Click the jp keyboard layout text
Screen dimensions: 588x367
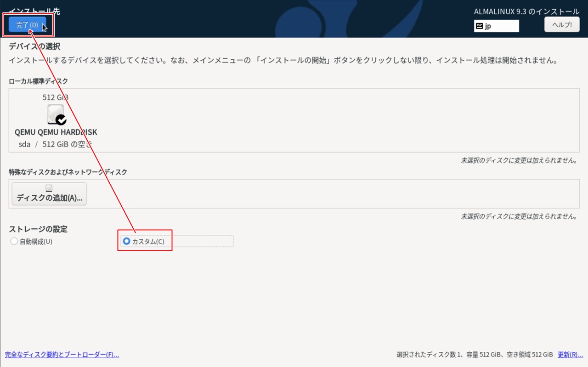[x=488, y=26]
